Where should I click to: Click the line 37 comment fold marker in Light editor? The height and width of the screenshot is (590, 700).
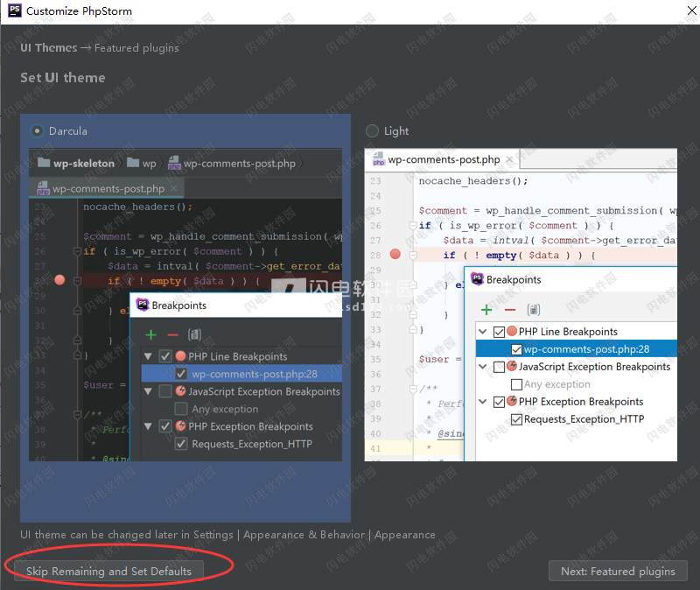pyautogui.click(x=413, y=389)
